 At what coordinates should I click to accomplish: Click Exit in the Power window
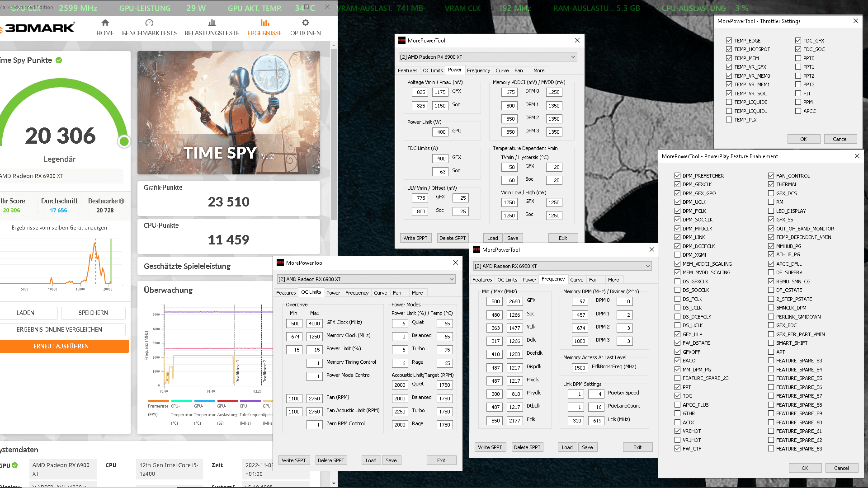563,238
